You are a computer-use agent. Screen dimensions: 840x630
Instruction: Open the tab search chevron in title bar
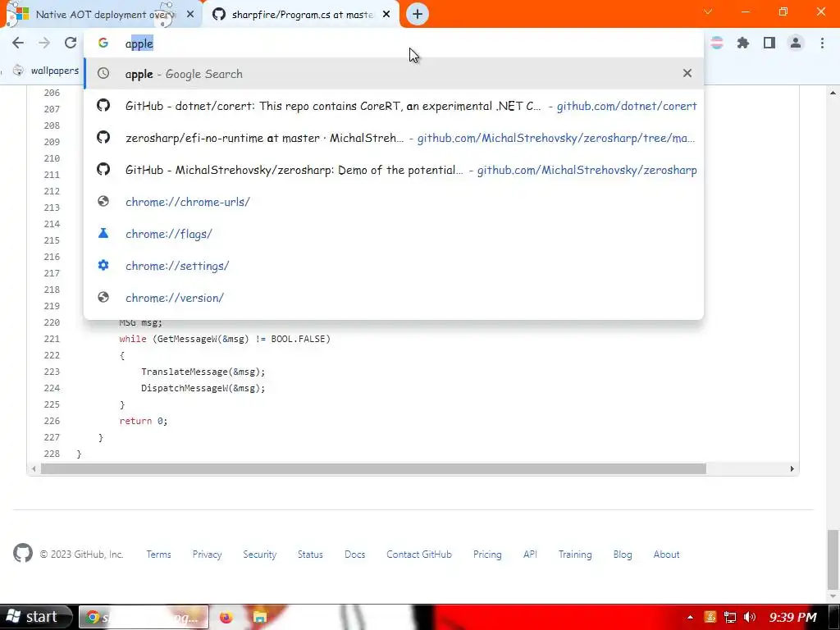[708, 11]
